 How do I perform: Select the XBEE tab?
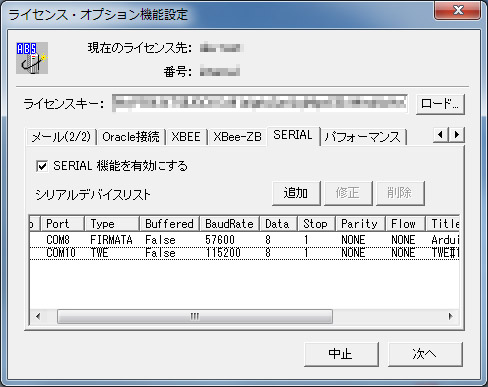(186, 137)
